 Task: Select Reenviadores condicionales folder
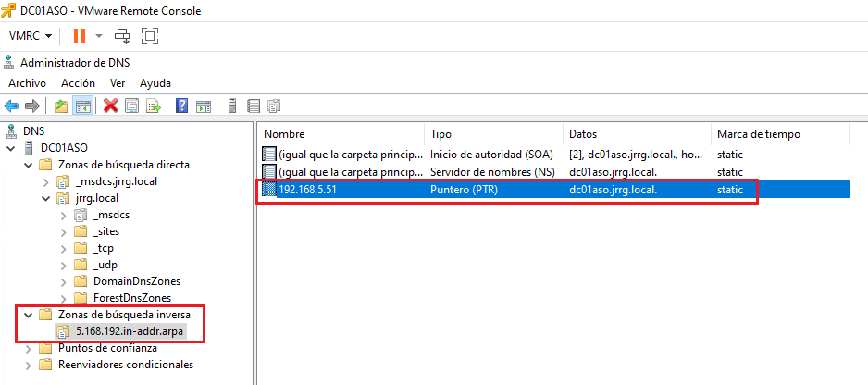click(x=126, y=365)
